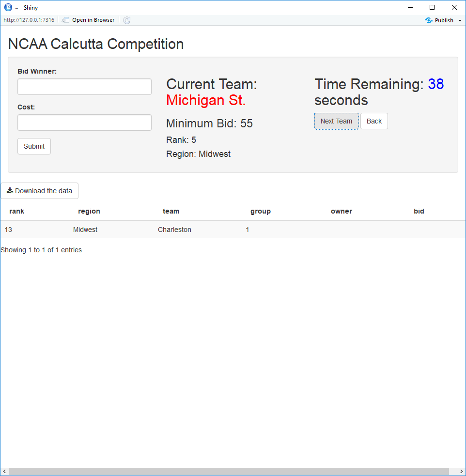Sort table by bid column header

419,211
